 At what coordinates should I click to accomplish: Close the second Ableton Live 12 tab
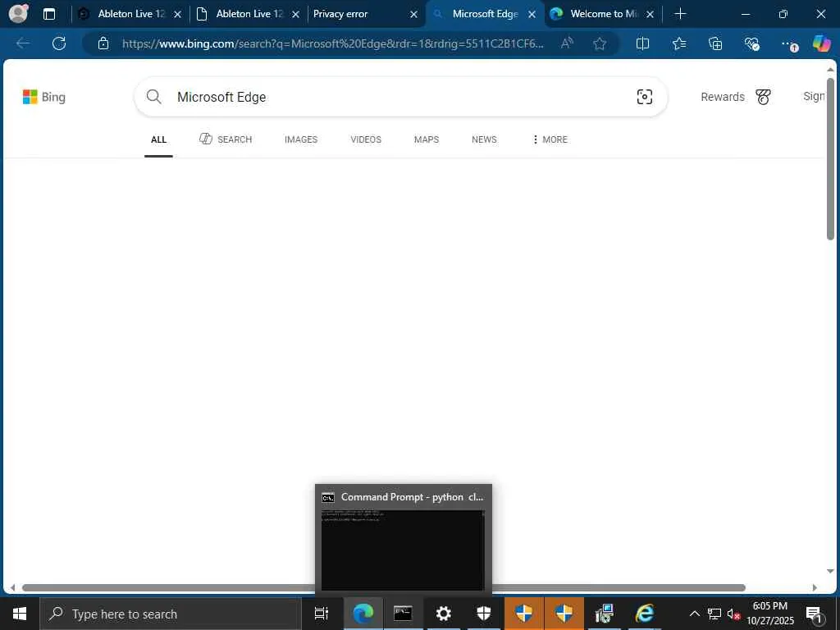[295, 15]
